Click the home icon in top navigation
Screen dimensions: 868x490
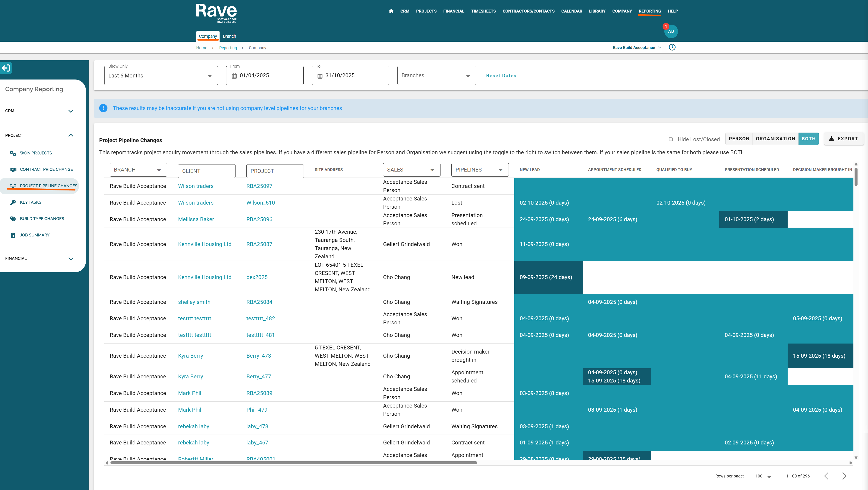(391, 11)
